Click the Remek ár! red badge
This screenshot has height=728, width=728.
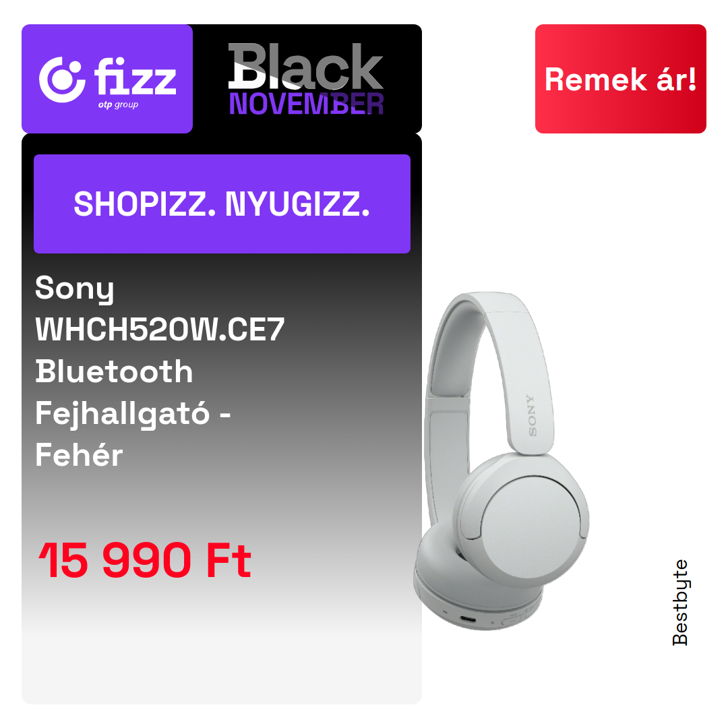(620, 79)
